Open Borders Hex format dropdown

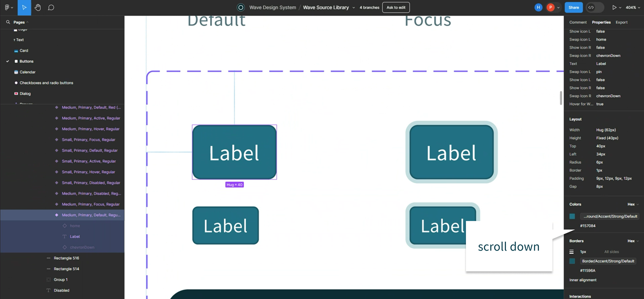(633, 241)
